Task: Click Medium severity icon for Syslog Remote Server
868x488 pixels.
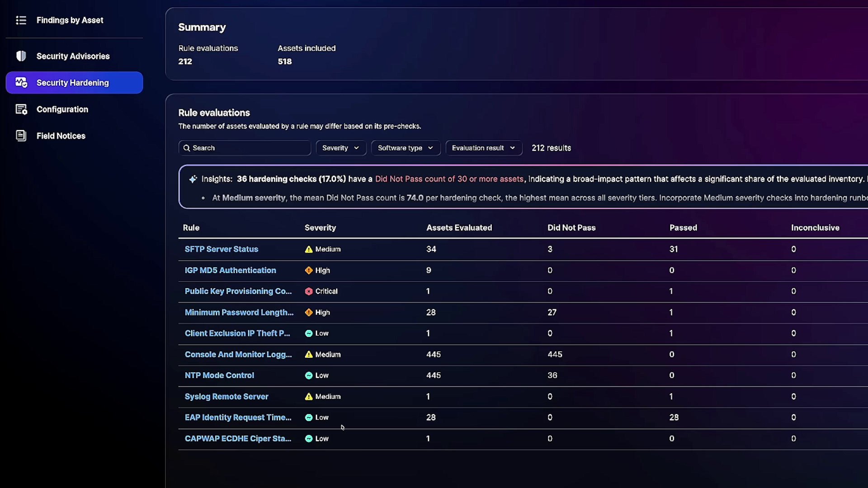Action: (x=309, y=397)
